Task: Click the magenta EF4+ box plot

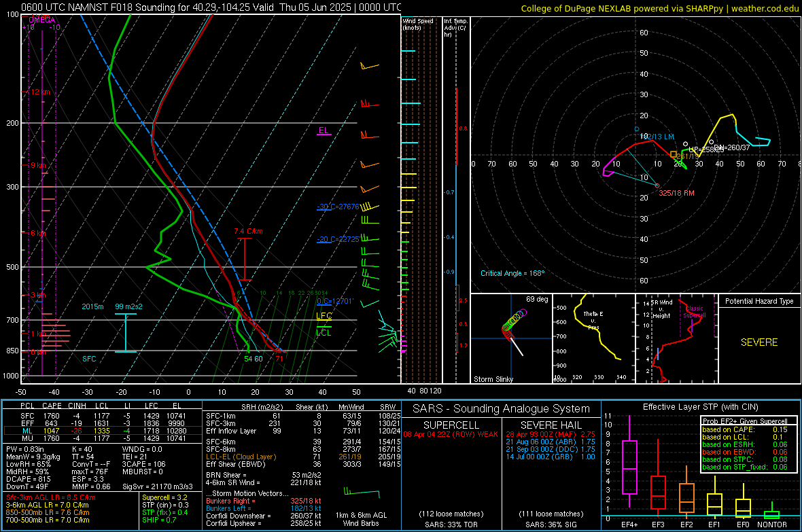Action: (629, 463)
